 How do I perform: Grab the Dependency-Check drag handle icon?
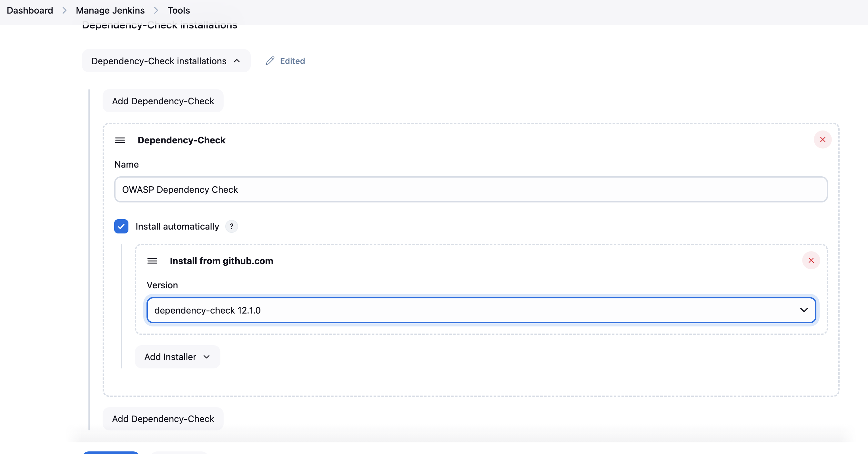[x=120, y=140]
